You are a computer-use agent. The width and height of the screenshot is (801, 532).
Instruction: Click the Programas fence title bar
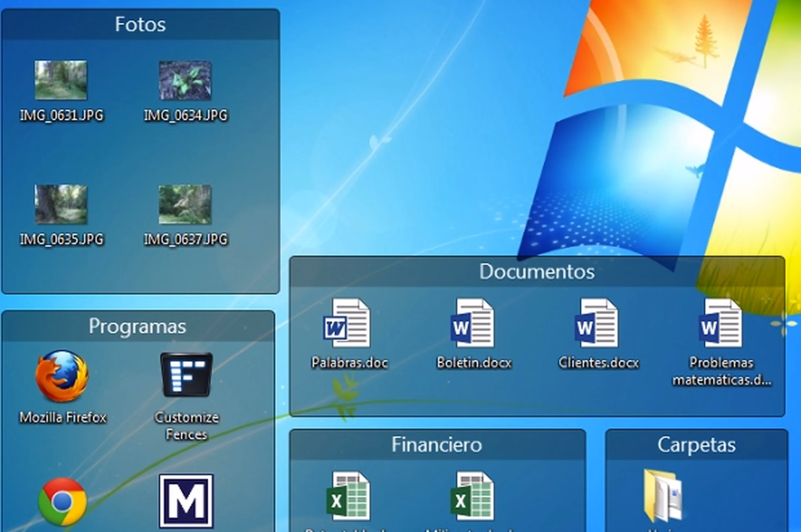[x=138, y=326]
